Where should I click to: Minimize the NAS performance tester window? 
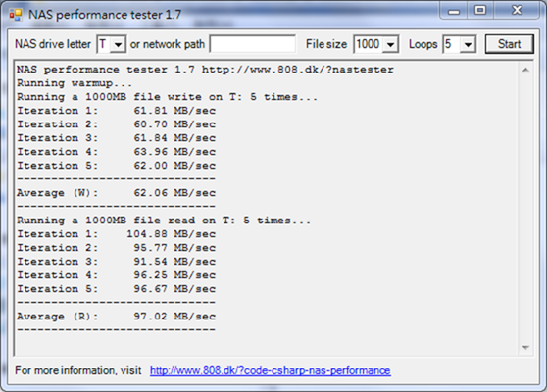(x=454, y=11)
